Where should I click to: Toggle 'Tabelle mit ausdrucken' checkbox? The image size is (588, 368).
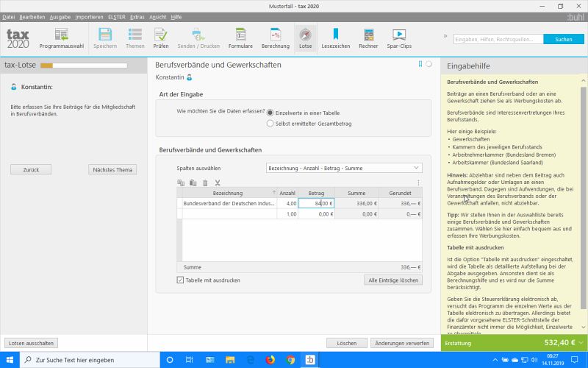[x=181, y=280]
